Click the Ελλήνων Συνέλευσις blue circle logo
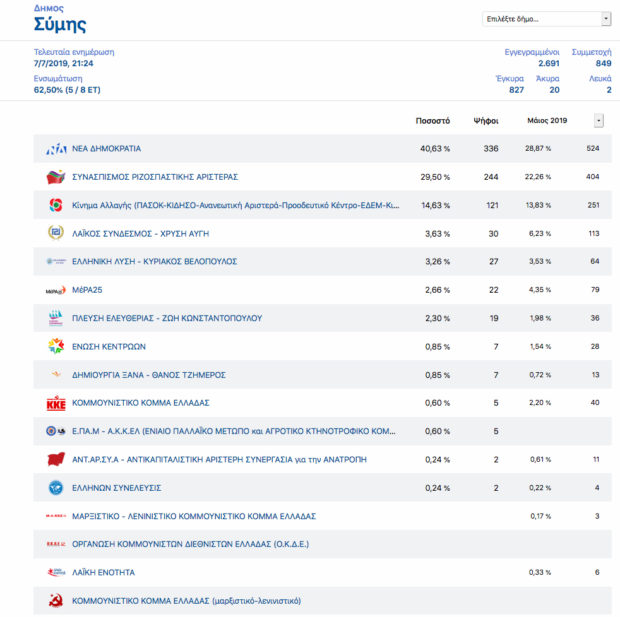This screenshot has height=617, width=620. tap(56, 488)
